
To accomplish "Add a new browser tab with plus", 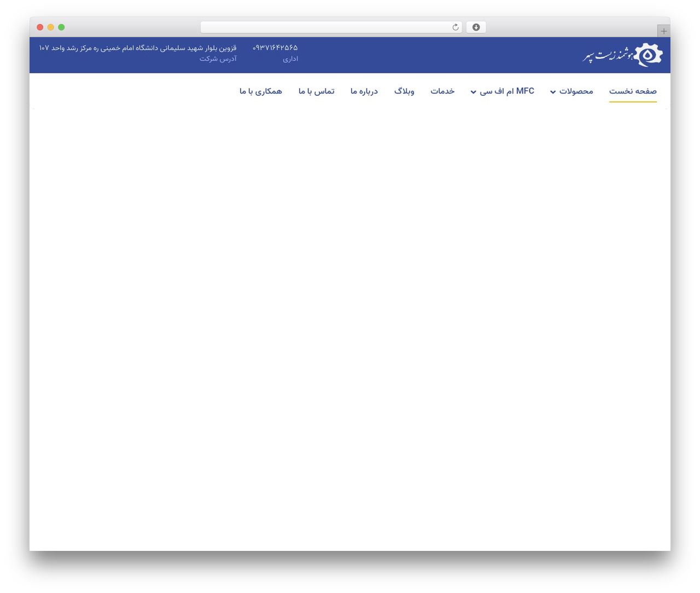I will pyautogui.click(x=663, y=31).
